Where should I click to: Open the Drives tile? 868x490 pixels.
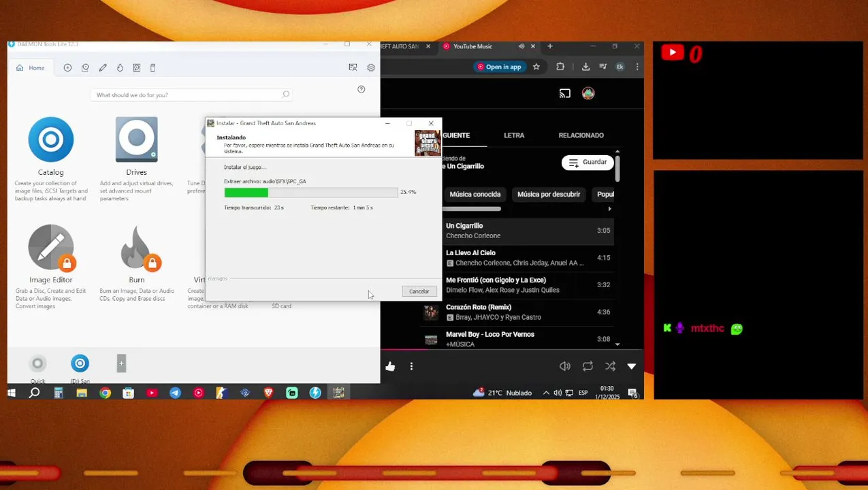pyautogui.click(x=136, y=147)
